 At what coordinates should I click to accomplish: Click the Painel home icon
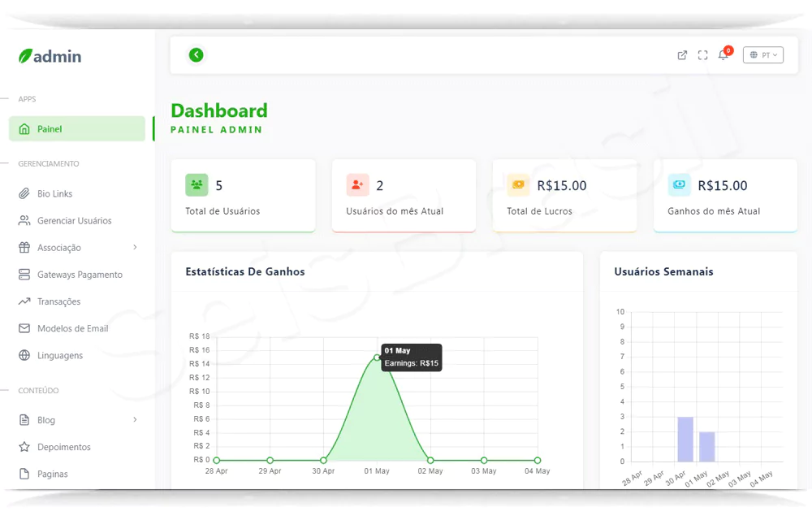pyautogui.click(x=24, y=129)
